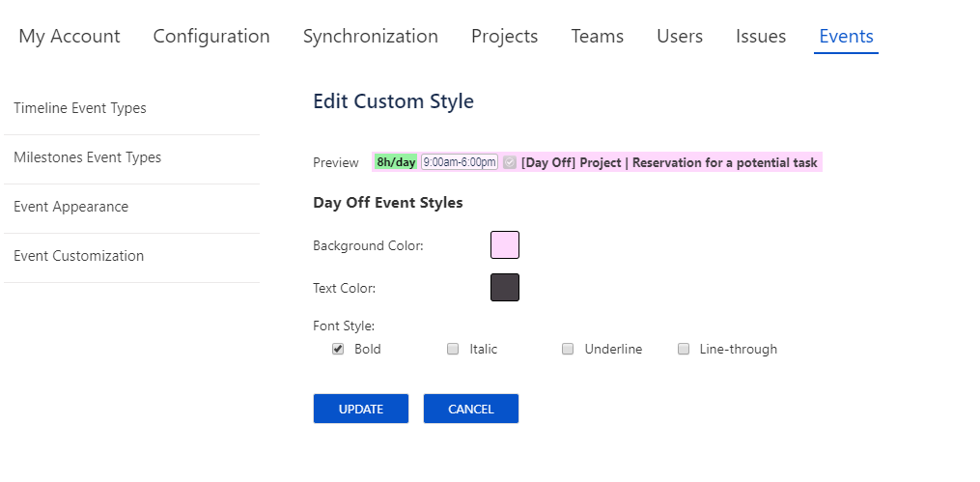Pick the pink Background Color swatch
The height and width of the screenshot is (482, 980).
(x=505, y=245)
